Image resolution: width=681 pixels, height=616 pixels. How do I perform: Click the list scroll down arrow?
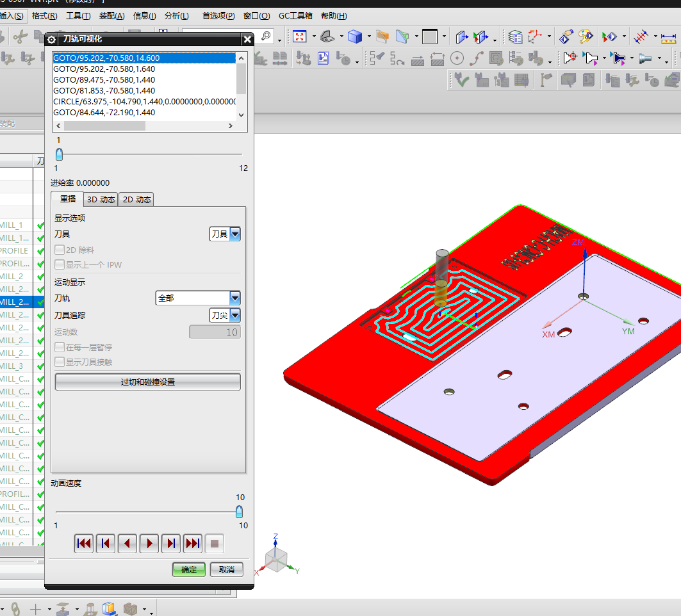click(x=242, y=115)
